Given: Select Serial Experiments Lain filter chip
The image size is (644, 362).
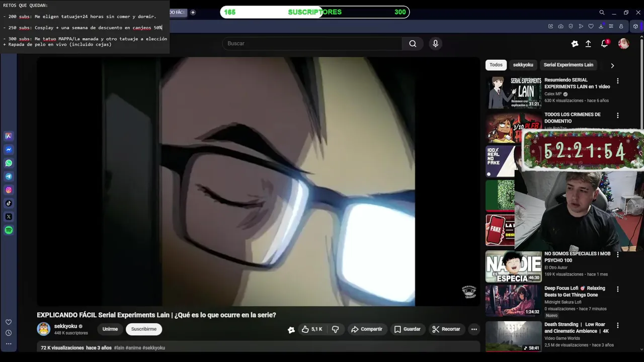Looking at the screenshot, I should [x=569, y=65].
